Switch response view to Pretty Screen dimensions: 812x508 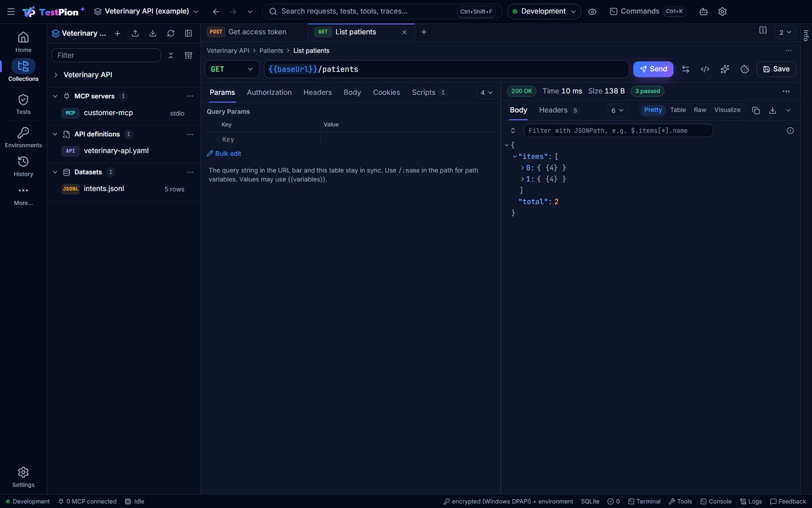653,110
